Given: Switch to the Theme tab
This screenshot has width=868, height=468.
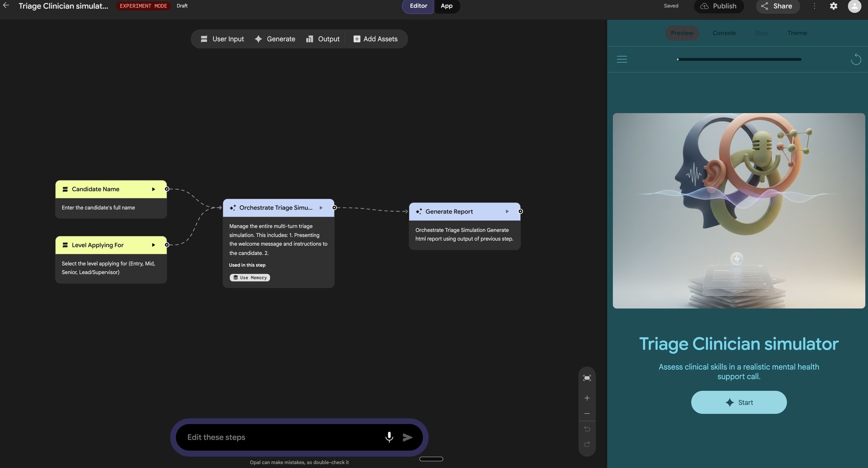Looking at the screenshot, I should click(x=797, y=33).
